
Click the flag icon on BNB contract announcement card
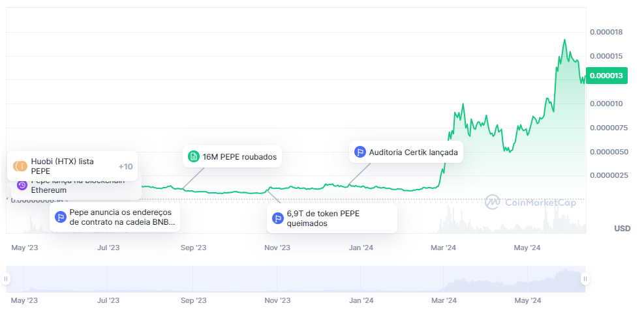pos(61,217)
